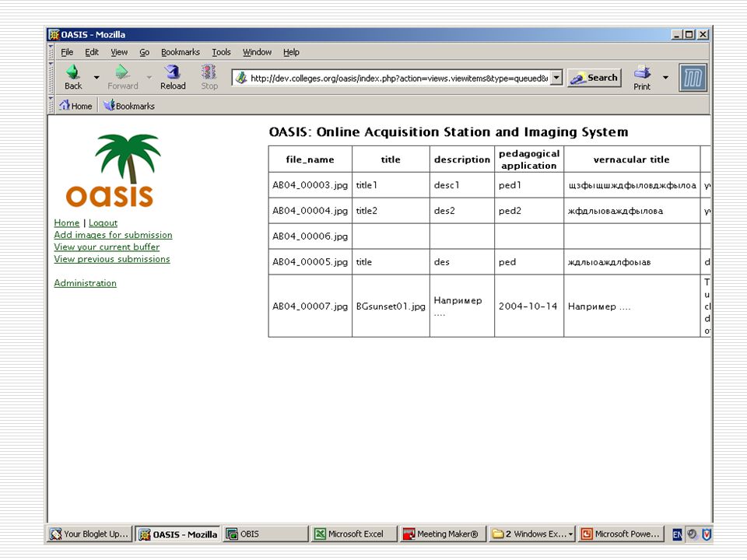Click the description column header
747x560 pixels.
pos(461,159)
